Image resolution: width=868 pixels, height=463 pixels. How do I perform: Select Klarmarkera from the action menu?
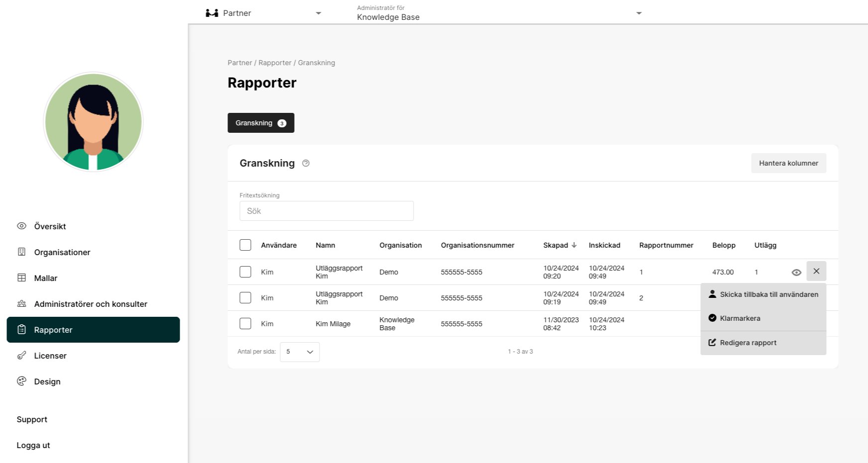(x=763, y=318)
